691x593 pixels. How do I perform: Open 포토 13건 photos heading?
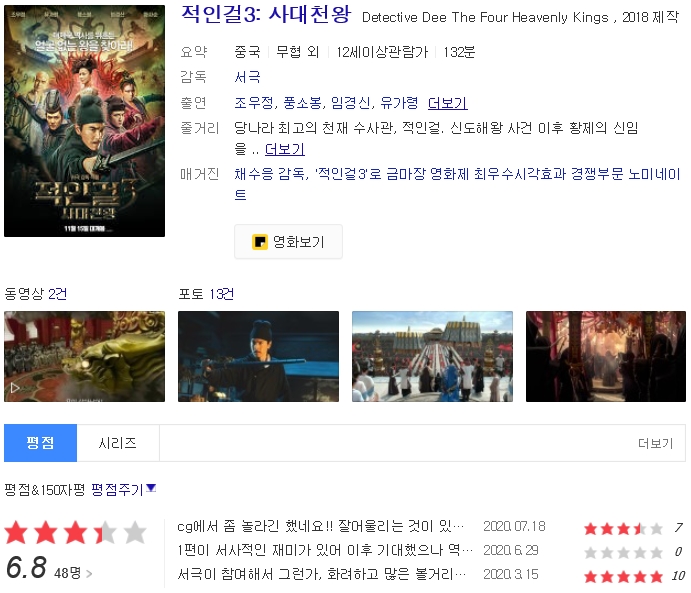pyautogui.click(x=206, y=294)
